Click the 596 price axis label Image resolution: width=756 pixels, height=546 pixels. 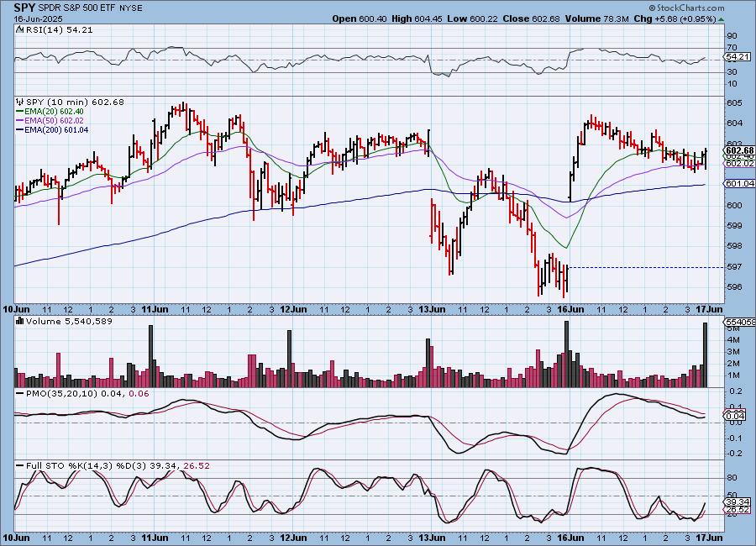(735, 287)
